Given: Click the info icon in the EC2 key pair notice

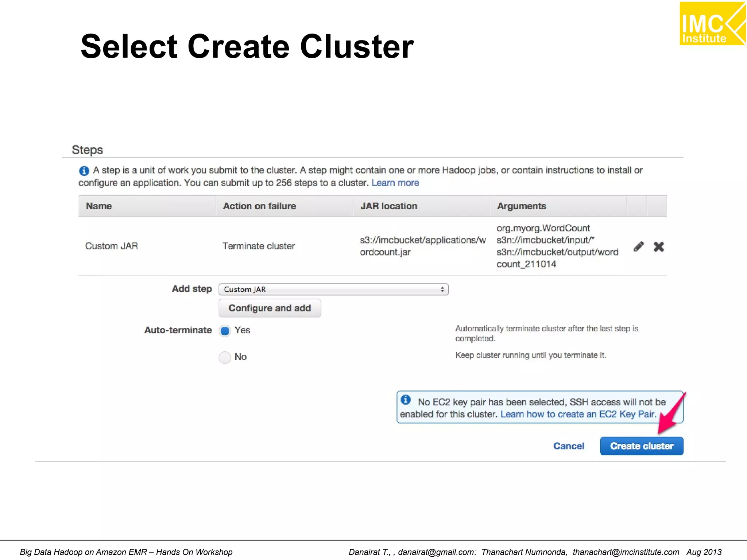Looking at the screenshot, I should point(406,400).
